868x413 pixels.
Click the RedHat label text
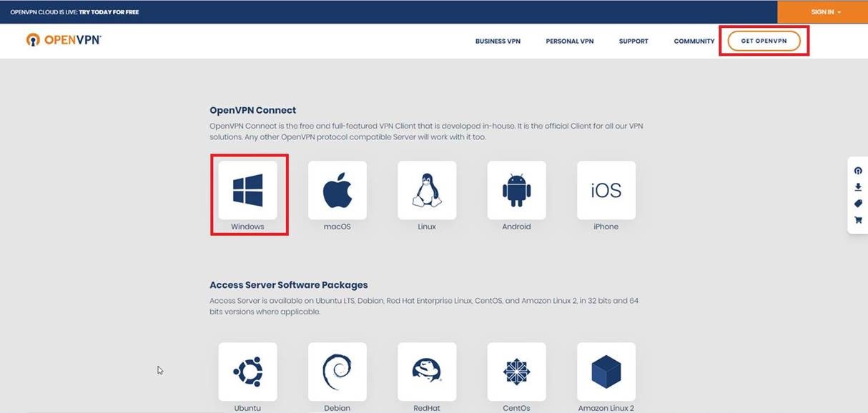point(427,408)
